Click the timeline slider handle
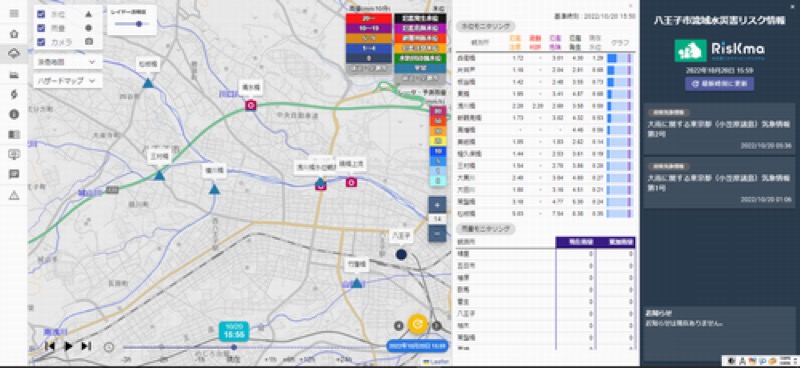 234,347
